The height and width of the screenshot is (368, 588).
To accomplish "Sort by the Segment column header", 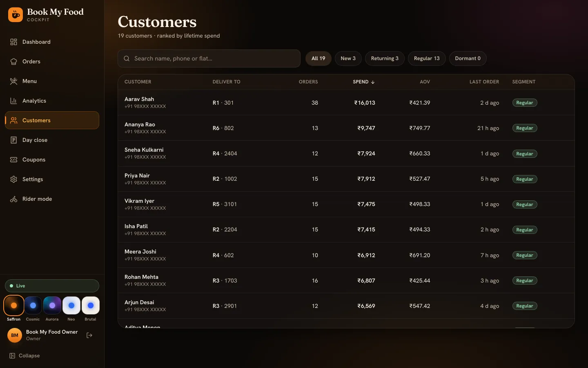I will tap(524, 82).
